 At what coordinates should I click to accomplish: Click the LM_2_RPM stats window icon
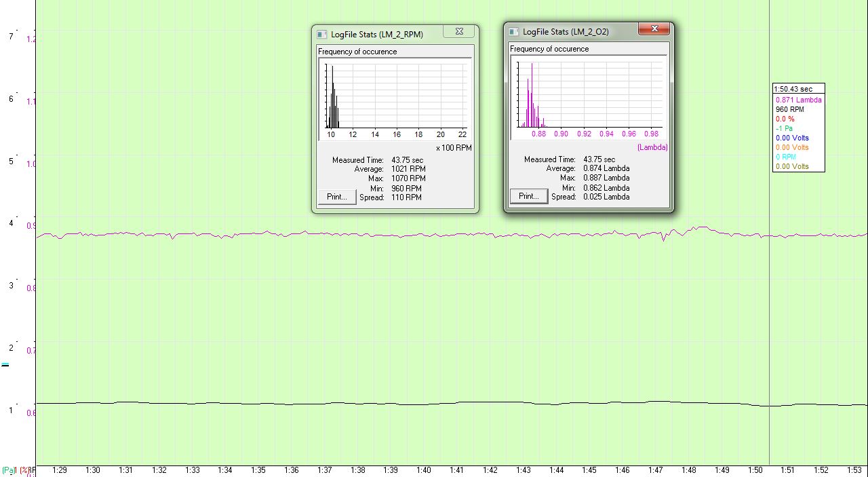click(321, 34)
